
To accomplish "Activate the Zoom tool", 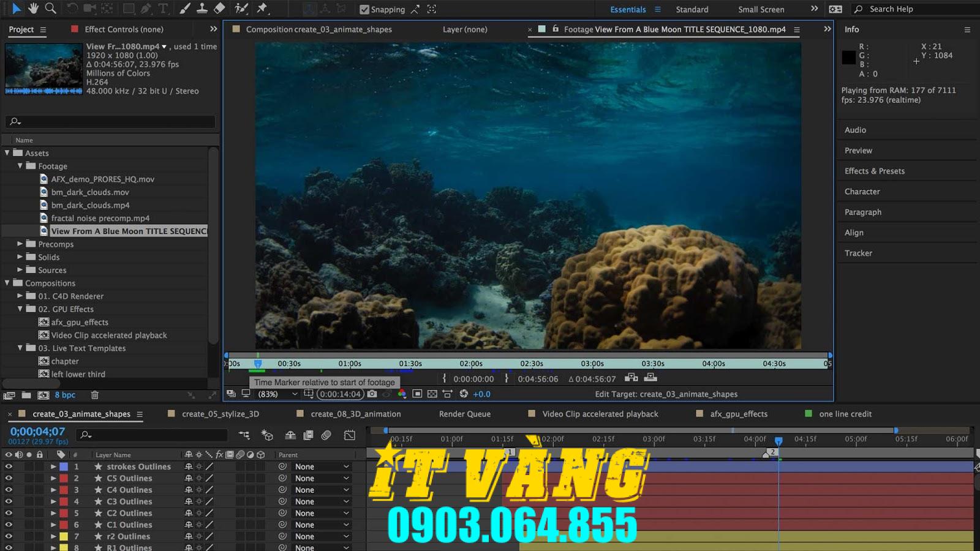I will click(51, 9).
